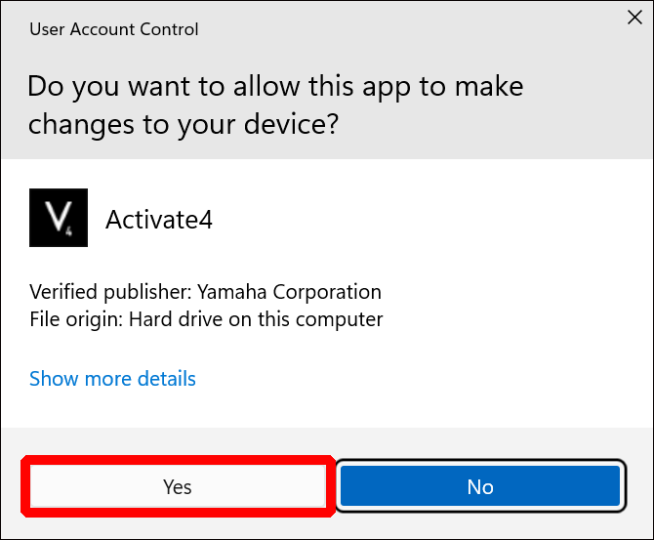This screenshot has height=540, width=654.
Task: Click the word 'details' in blue link
Action: (166, 378)
